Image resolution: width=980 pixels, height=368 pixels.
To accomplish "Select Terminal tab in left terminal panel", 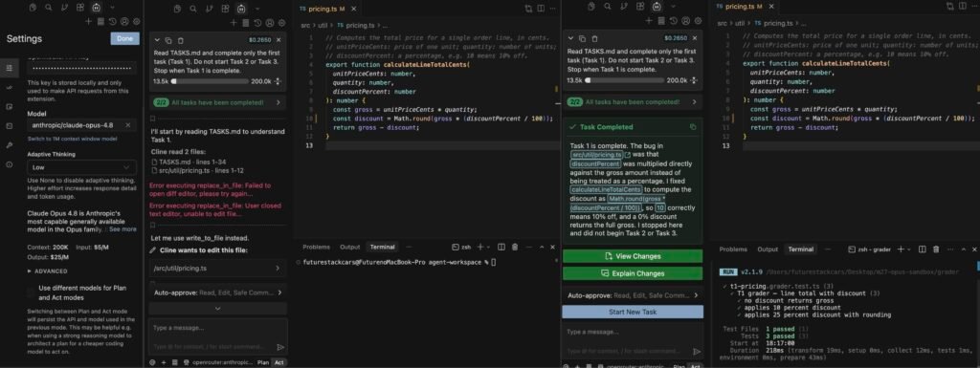I will [x=383, y=247].
